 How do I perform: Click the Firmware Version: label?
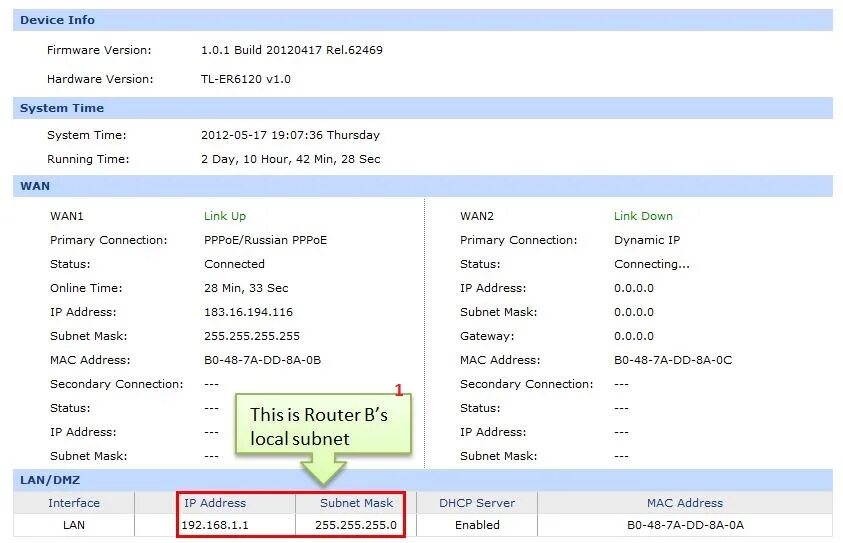99,50
